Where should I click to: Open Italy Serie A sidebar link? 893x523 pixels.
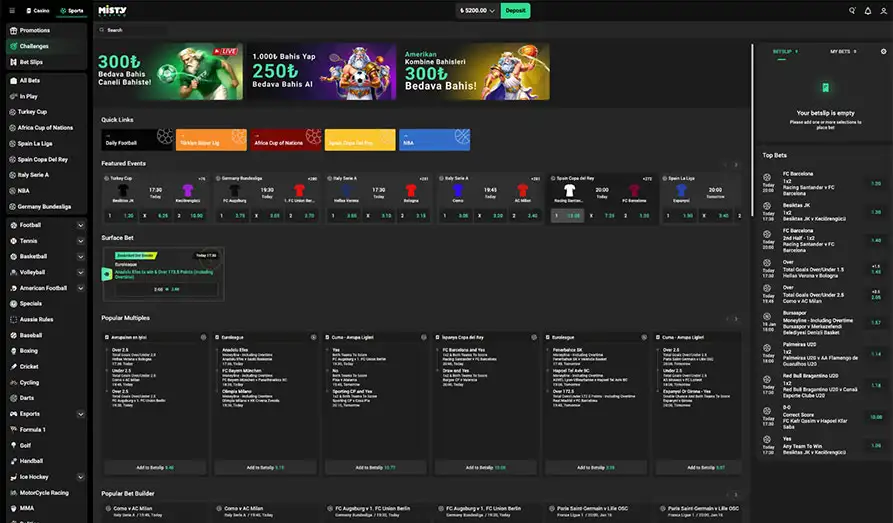(46, 175)
